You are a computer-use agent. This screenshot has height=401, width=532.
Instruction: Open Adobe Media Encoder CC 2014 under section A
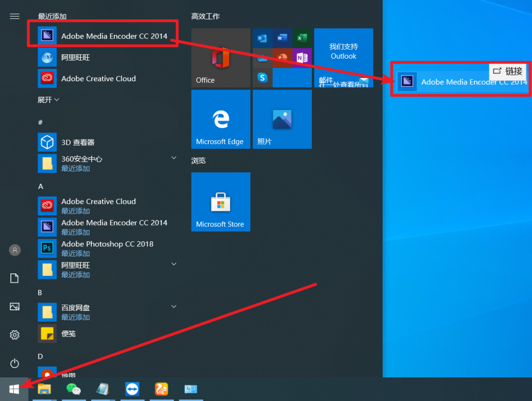(107, 227)
